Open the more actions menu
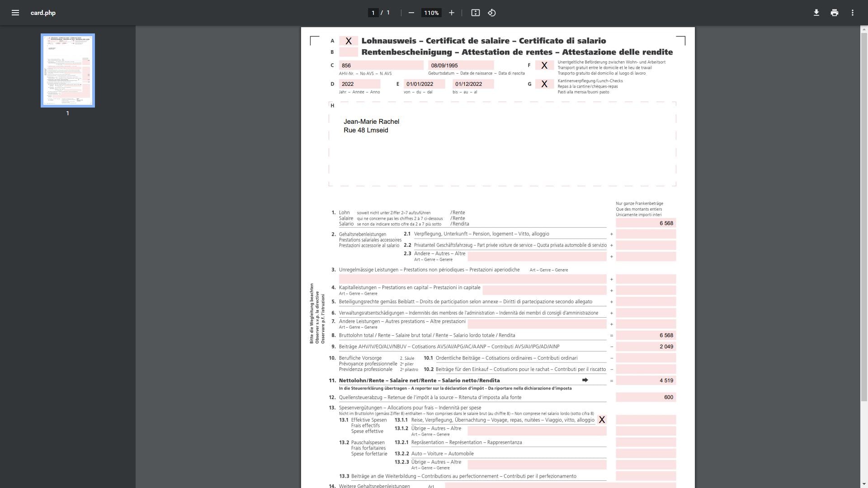868x488 pixels. coord(852,13)
